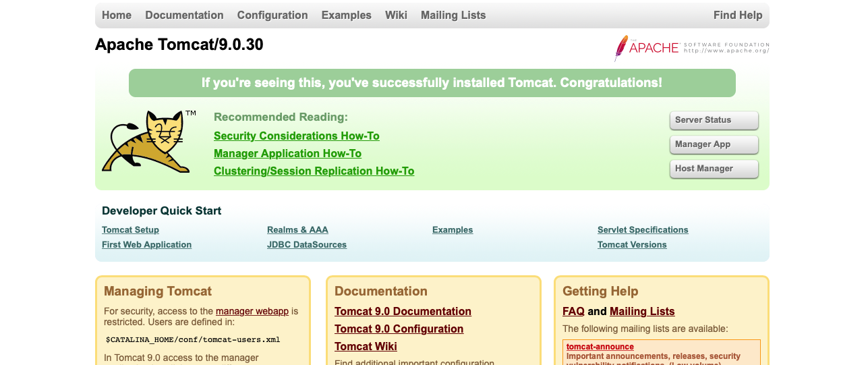
Task: Click the Managing Tomcat heading
Action: (x=158, y=291)
